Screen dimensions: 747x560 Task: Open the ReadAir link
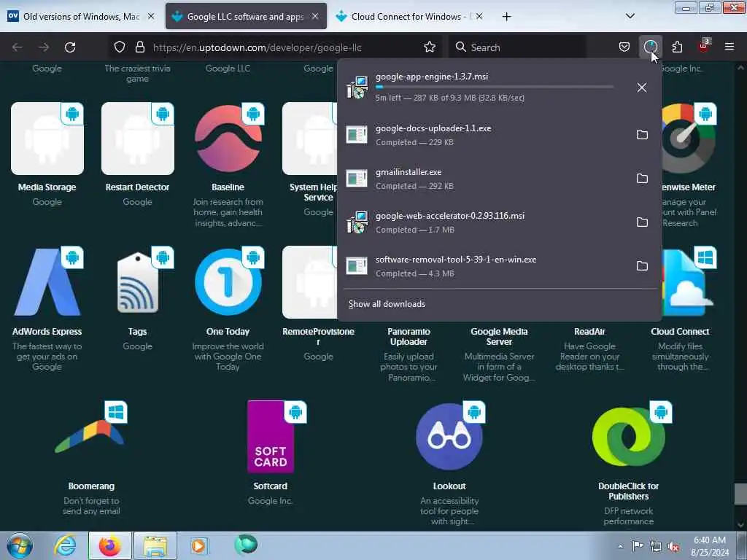pyautogui.click(x=589, y=332)
